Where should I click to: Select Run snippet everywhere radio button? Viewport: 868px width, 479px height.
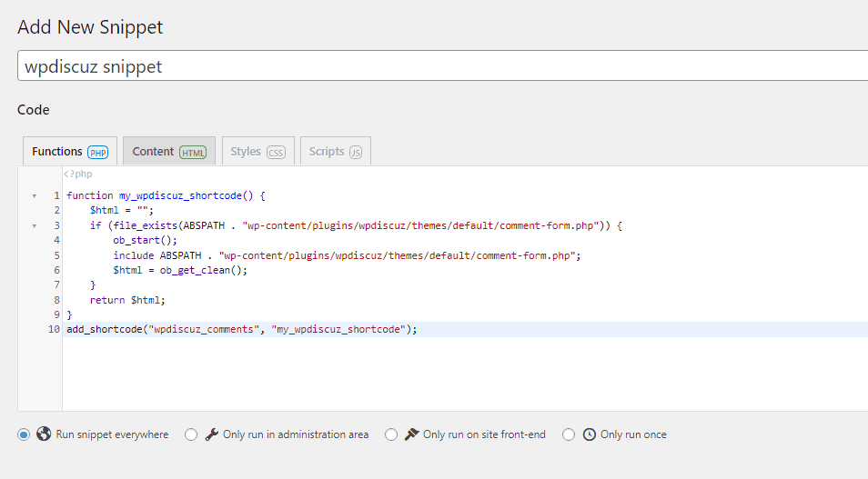click(x=24, y=434)
